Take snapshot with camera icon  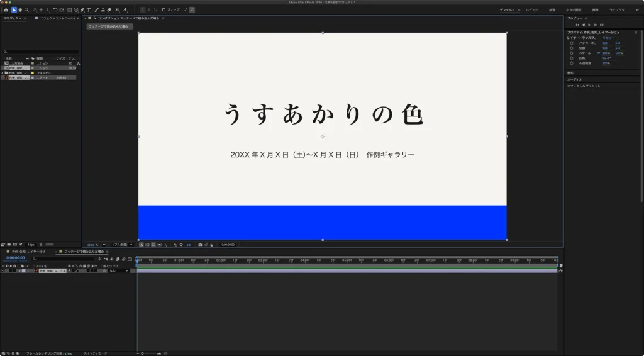200,245
